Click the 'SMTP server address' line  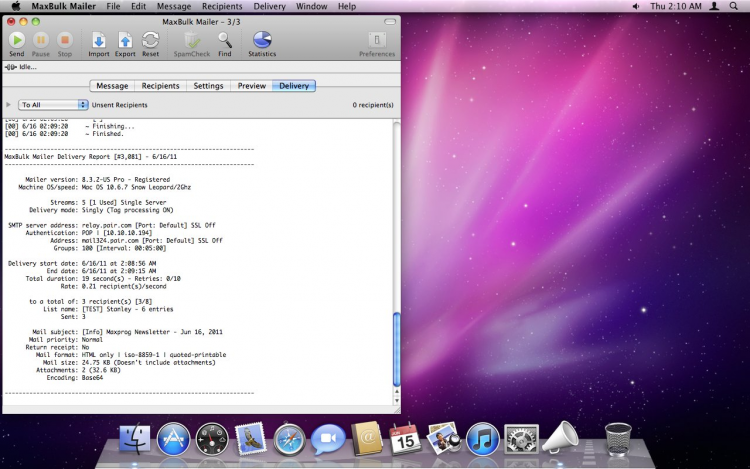click(112, 225)
